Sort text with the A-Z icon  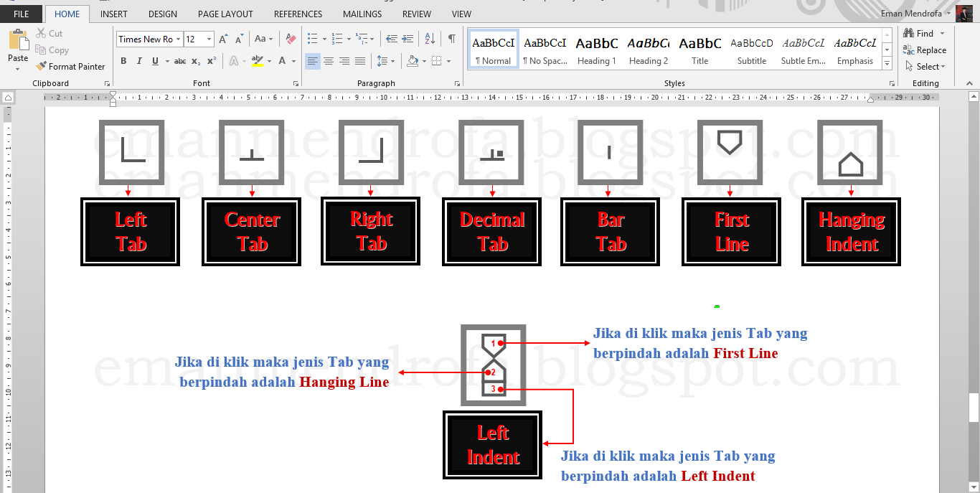coord(430,39)
